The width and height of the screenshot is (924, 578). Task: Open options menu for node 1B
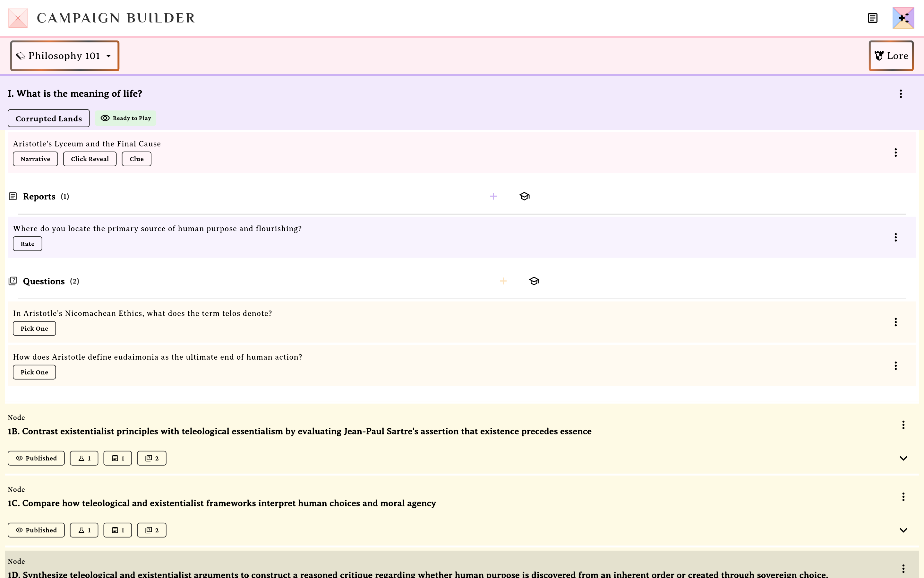(x=903, y=425)
